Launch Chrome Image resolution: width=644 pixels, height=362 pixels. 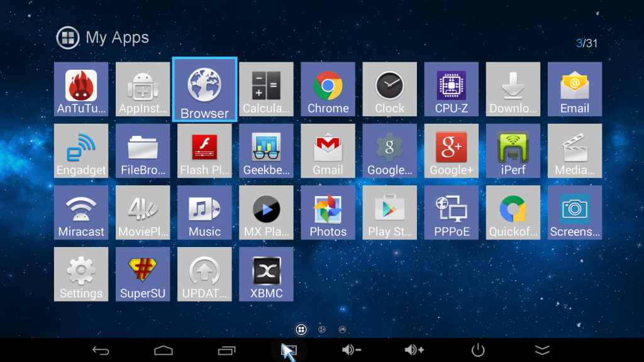coord(328,89)
